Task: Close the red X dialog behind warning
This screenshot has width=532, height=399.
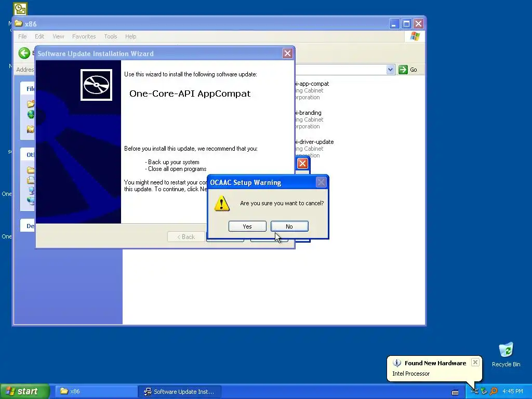Action: pyautogui.click(x=302, y=164)
